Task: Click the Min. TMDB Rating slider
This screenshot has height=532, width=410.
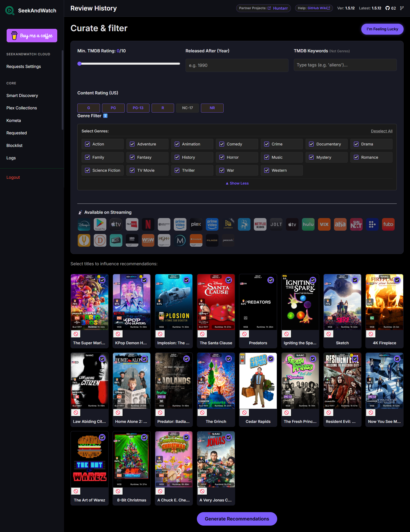Action: coord(129,64)
